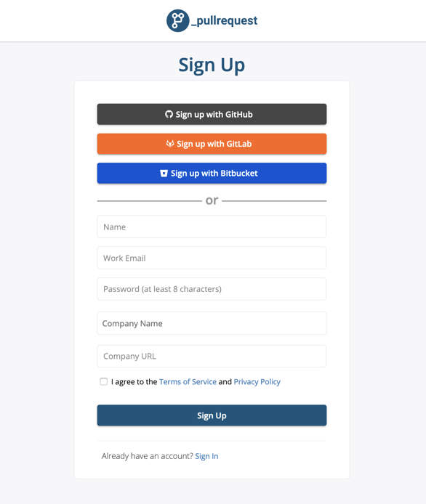Click the Bitbucket bucket icon

164,174
